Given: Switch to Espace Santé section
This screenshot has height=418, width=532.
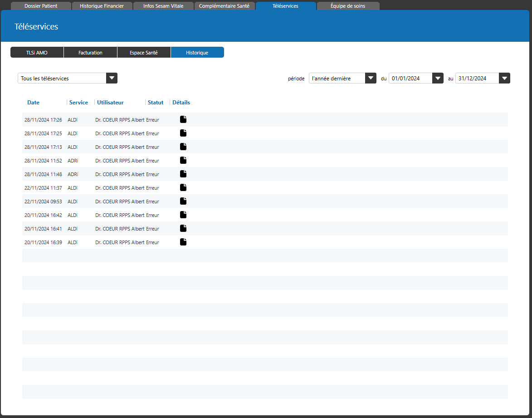Looking at the screenshot, I should [144, 53].
